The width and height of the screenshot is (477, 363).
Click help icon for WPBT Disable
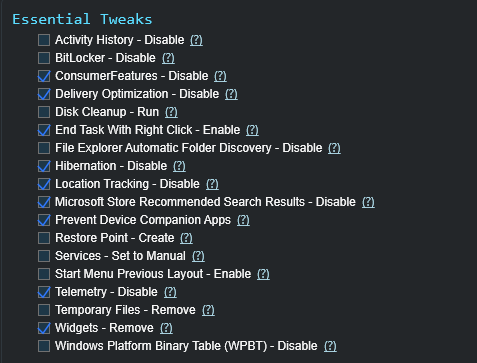(x=330, y=346)
